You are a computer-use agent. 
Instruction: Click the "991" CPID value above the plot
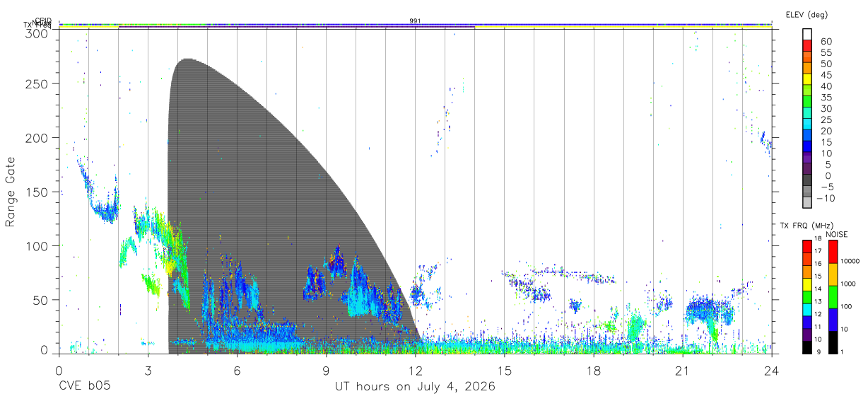pos(415,21)
